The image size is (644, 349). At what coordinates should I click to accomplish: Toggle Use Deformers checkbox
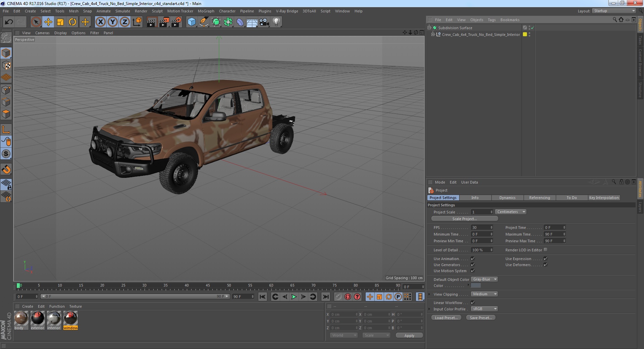[x=545, y=264]
